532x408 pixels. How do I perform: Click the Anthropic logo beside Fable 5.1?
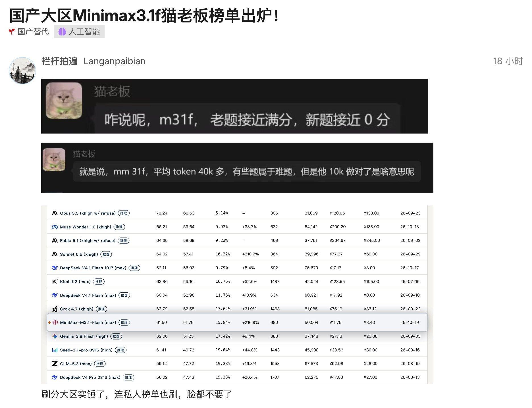pyautogui.click(x=55, y=240)
